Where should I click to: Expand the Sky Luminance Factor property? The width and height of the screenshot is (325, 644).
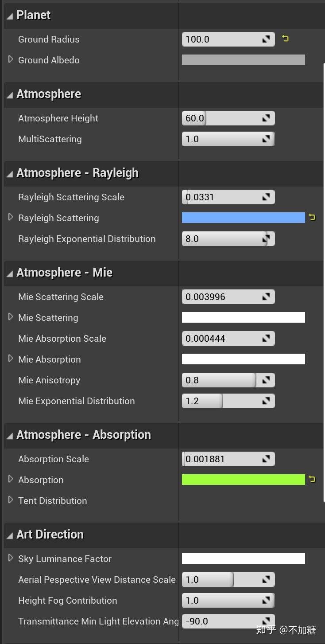11,558
